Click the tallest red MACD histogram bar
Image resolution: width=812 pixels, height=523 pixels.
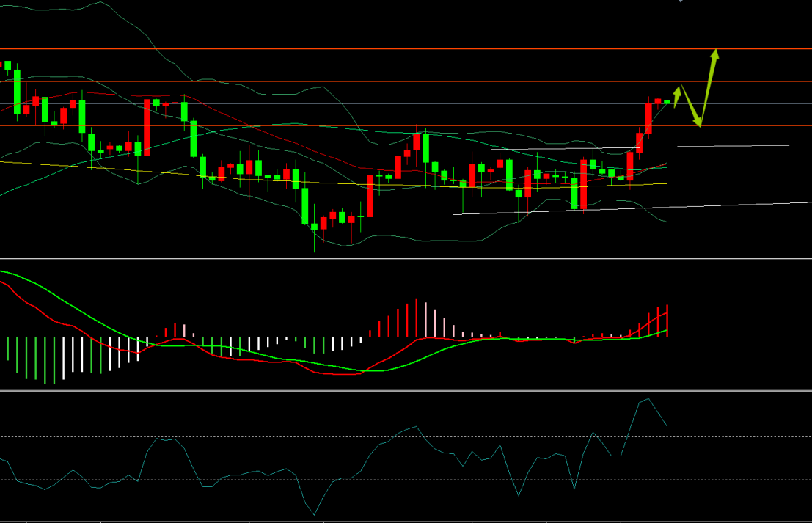[x=417, y=318]
